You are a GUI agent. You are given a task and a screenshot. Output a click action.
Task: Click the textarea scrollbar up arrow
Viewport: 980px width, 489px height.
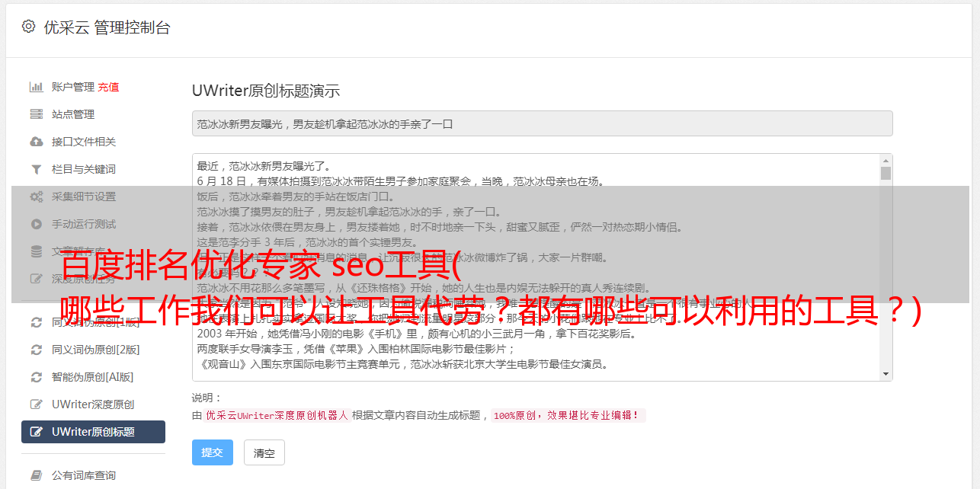pos(886,161)
